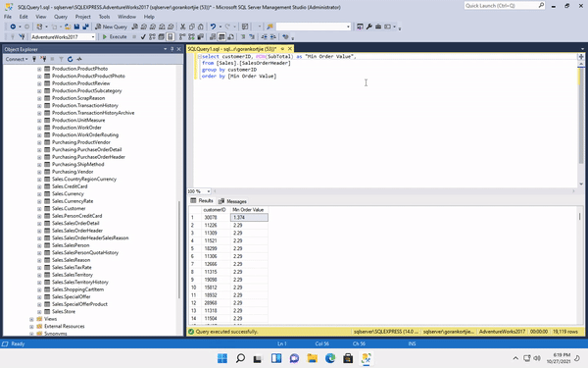Toggle Results to Text mode
The image size is (588, 368).
click(213, 37)
